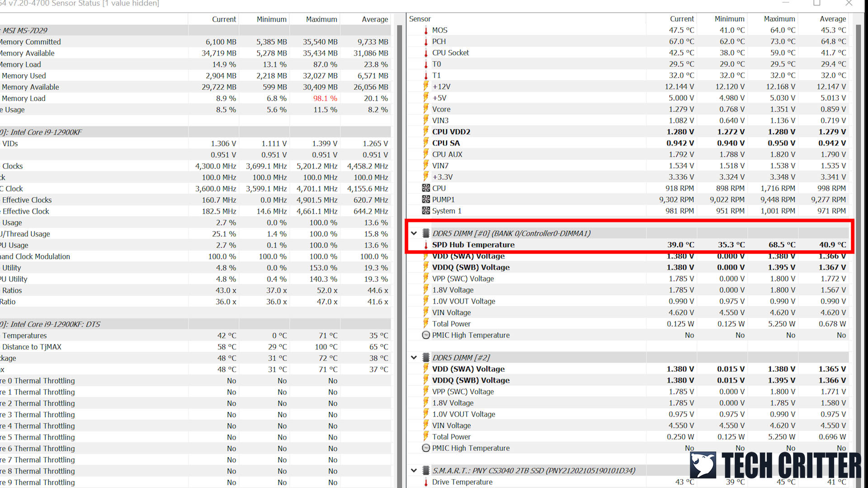Collapse the DDR5 DIMM [#2] sensor group
The width and height of the screenshot is (868, 488).
pos(414,357)
